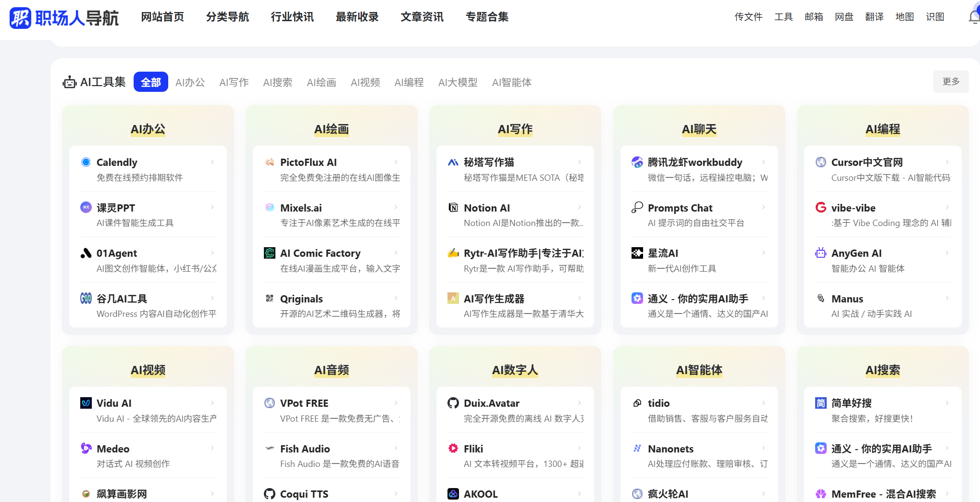Click the 谷几AI工具 icon
This screenshot has width=980, height=502.
tap(86, 298)
